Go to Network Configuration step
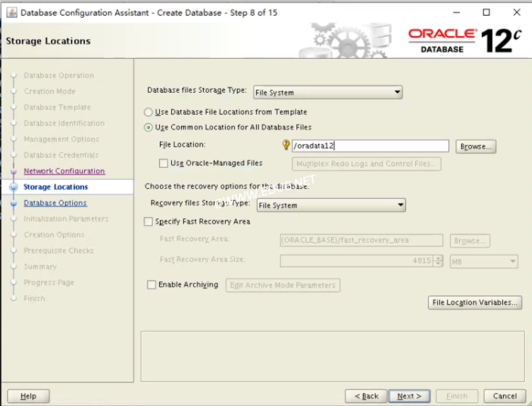This screenshot has width=532, height=406. point(64,171)
